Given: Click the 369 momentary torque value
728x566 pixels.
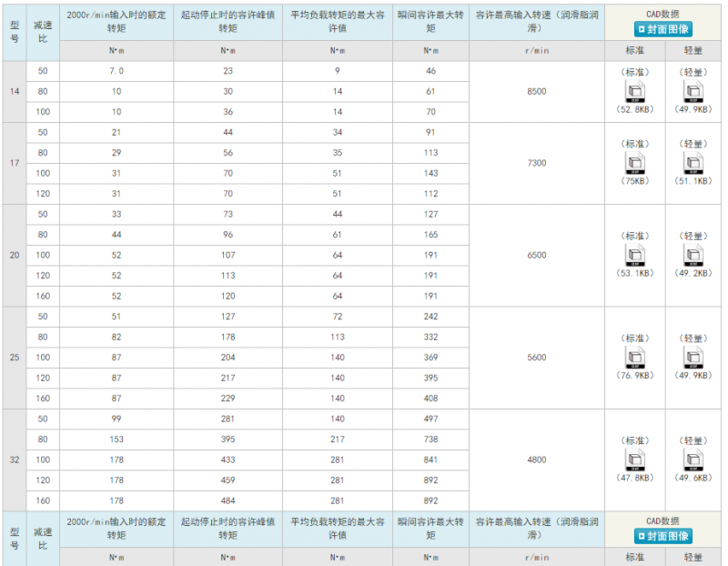Looking at the screenshot, I should [430, 358].
